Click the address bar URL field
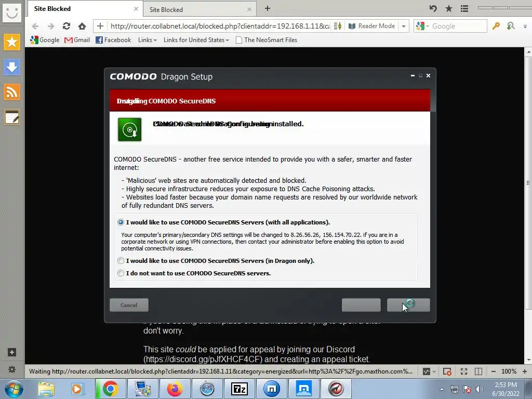This screenshot has width=532, height=399. [x=220, y=26]
